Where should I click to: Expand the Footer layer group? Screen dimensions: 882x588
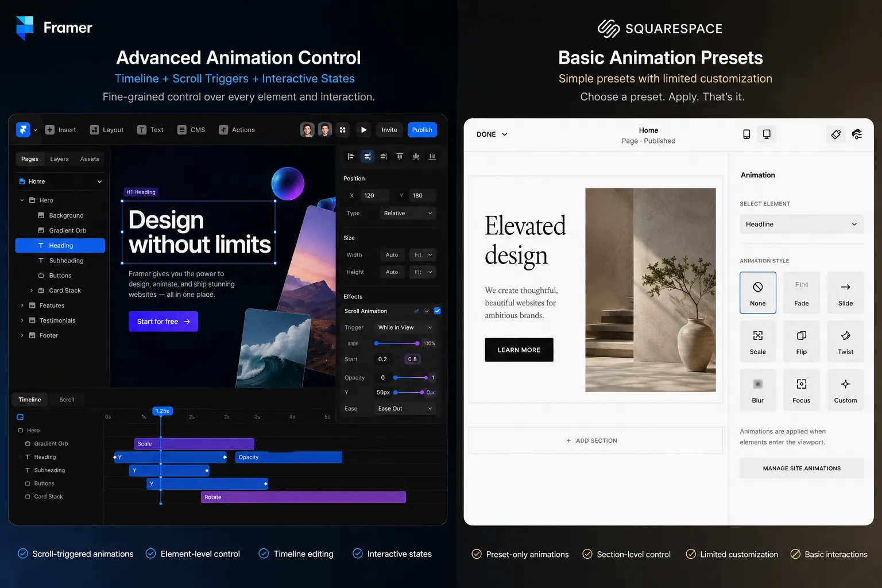[22, 335]
